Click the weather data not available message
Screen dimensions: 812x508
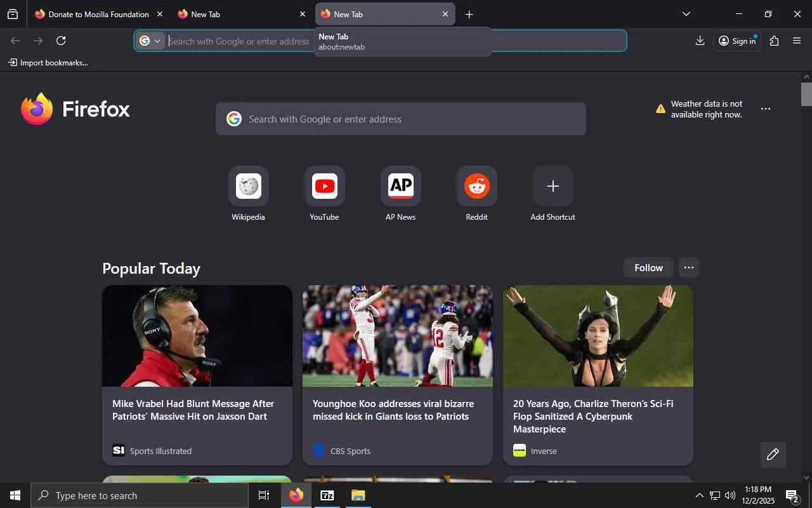click(707, 109)
